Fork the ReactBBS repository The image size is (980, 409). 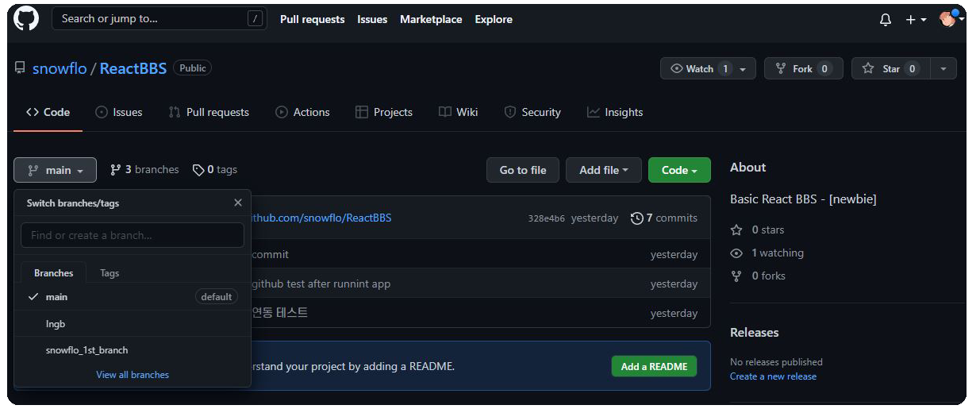point(803,69)
